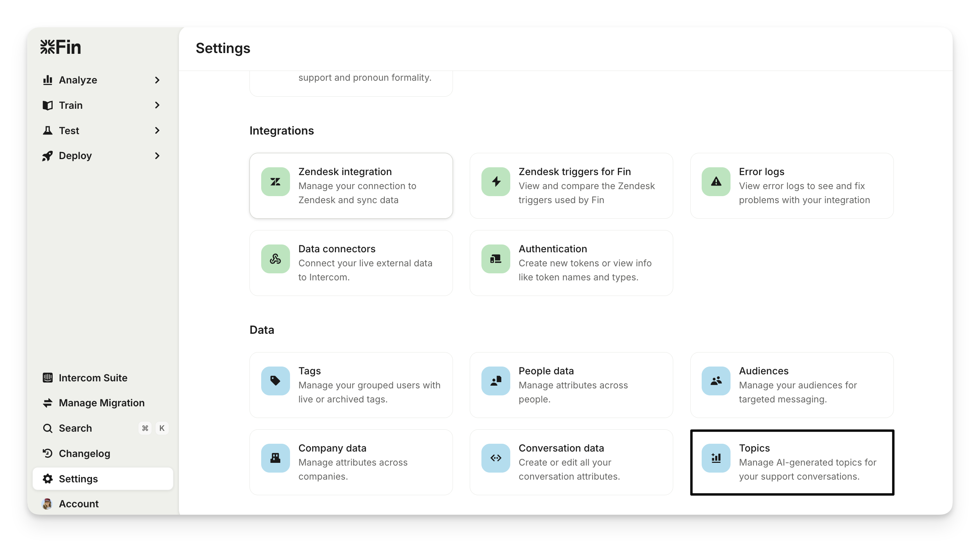
Task: Click the Company data building icon
Action: (x=275, y=458)
